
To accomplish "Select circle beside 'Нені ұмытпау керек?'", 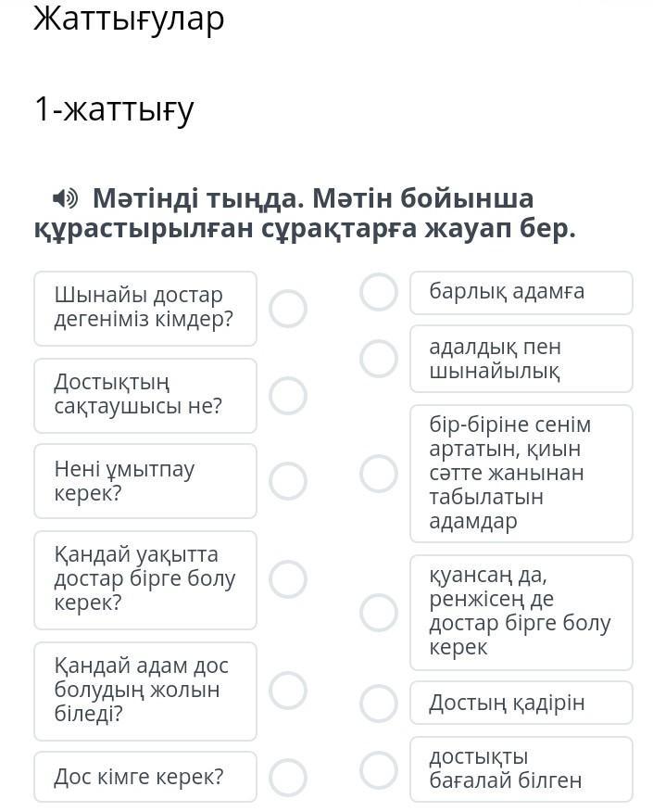I will 288,481.
